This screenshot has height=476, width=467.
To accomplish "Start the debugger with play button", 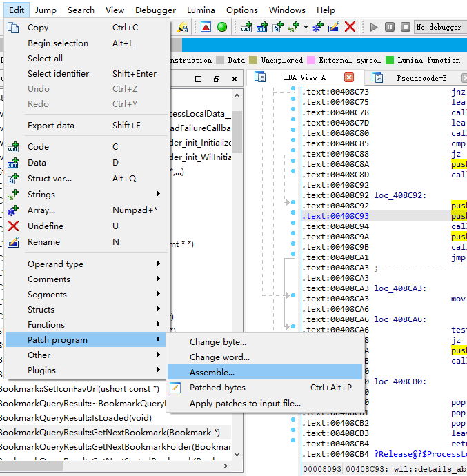I will (374, 28).
